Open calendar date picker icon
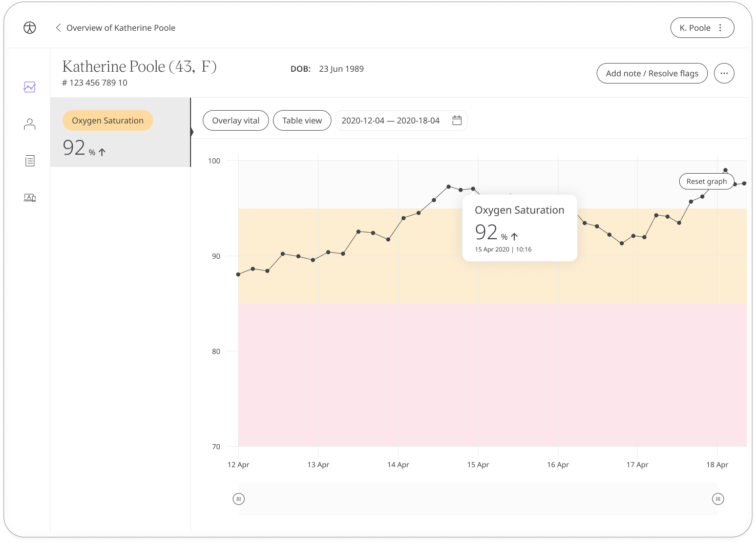This screenshot has width=756, height=543. 457,120
